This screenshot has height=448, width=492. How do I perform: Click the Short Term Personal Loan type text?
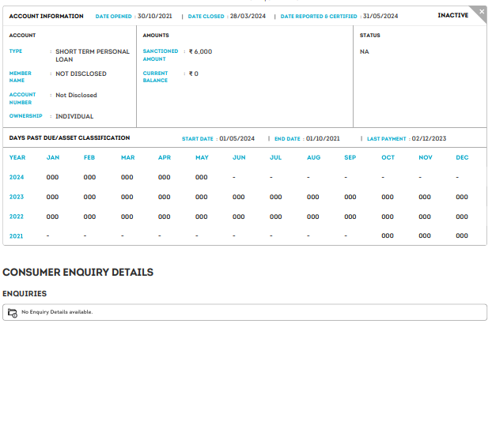(92, 55)
